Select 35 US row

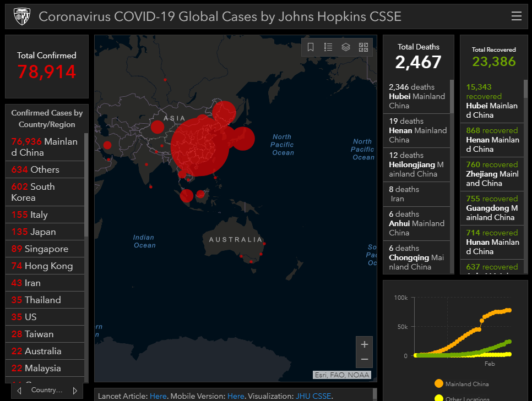[45, 317]
